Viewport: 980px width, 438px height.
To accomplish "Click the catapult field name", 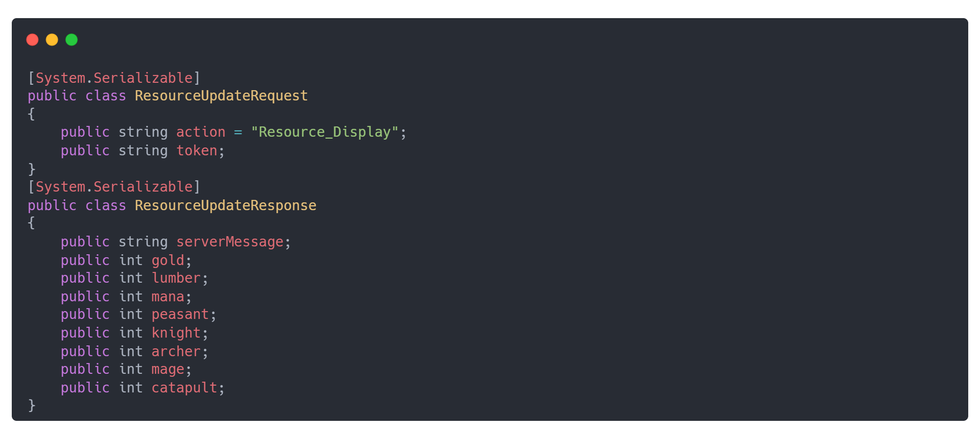I will point(184,388).
